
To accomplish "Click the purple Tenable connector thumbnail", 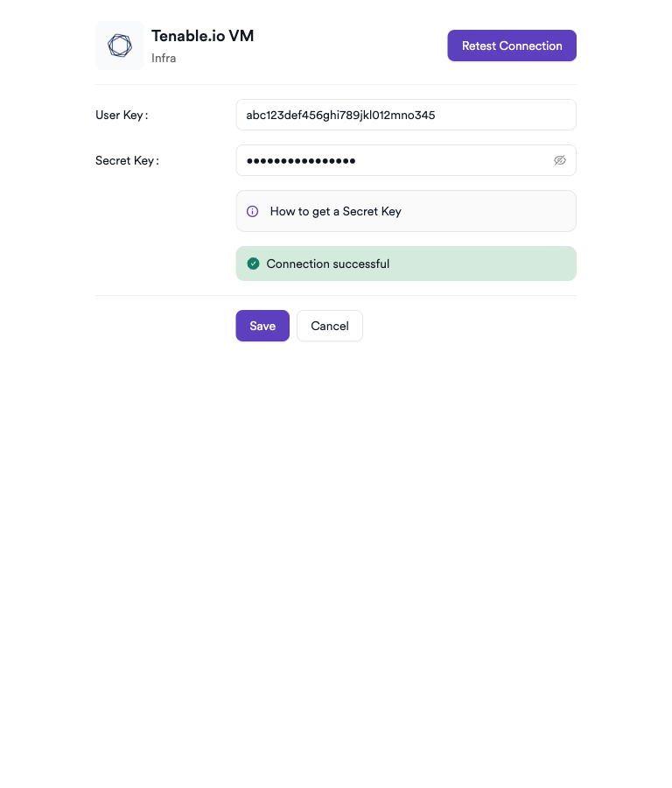I will pyautogui.click(x=119, y=45).
